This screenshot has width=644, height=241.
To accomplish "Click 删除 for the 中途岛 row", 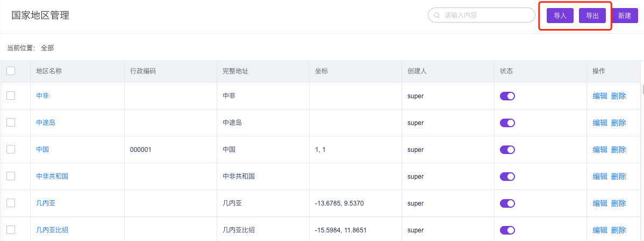I will pos(619,123).
